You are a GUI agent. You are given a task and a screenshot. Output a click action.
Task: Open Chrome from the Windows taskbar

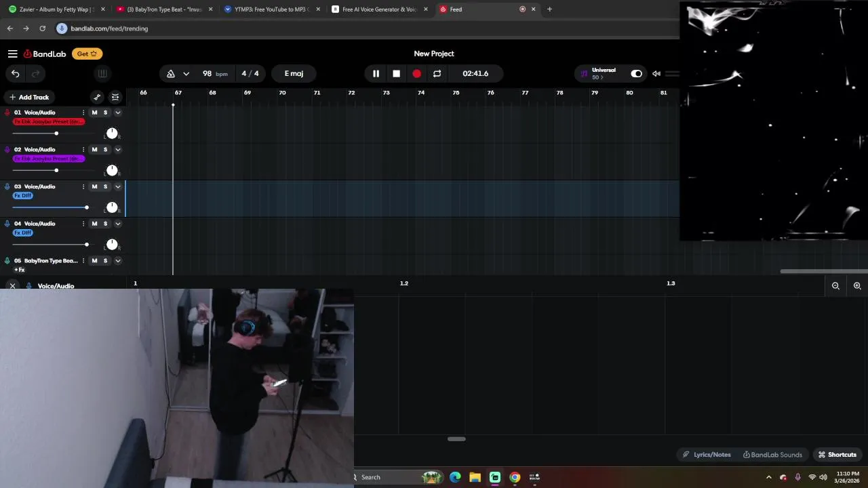tap(515, 477)
